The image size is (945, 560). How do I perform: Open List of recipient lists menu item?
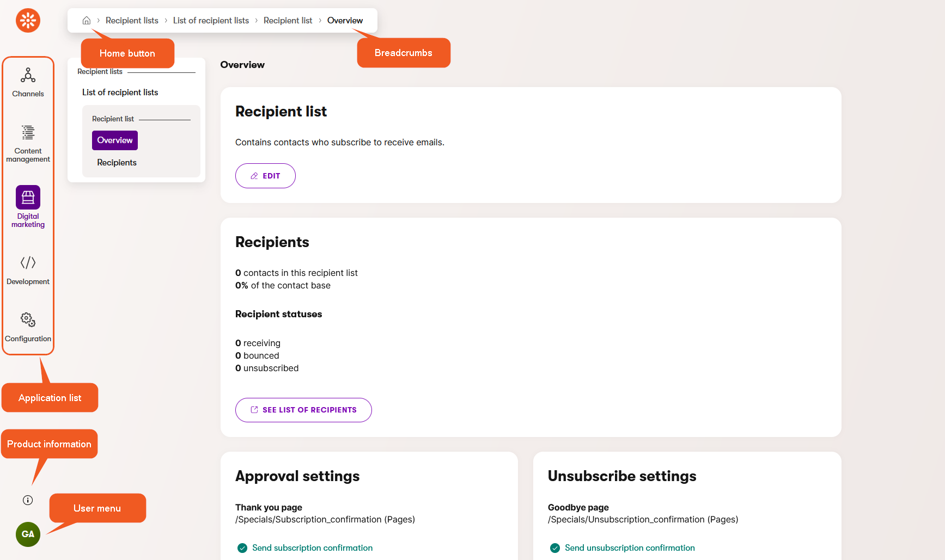coord(120,93)
